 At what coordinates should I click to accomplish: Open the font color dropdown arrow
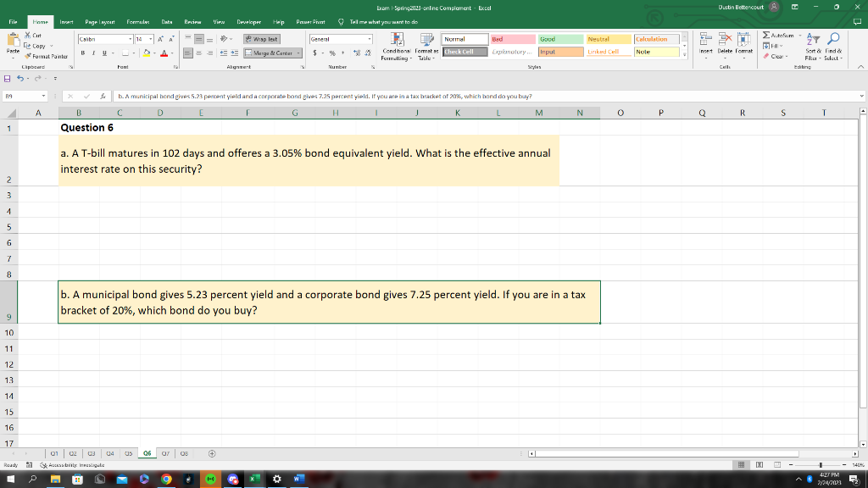172,53
